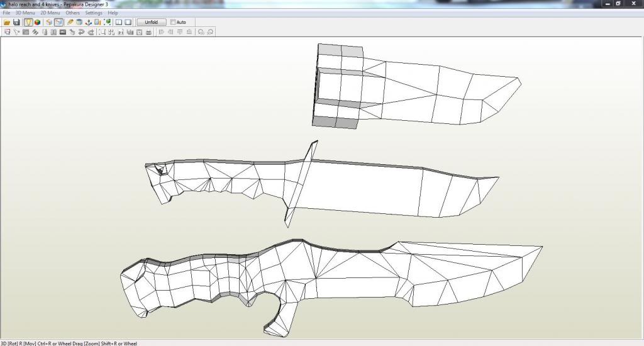Click the Unfold button
The width and height of the screenshot is (644, 346).
point(151,22)
